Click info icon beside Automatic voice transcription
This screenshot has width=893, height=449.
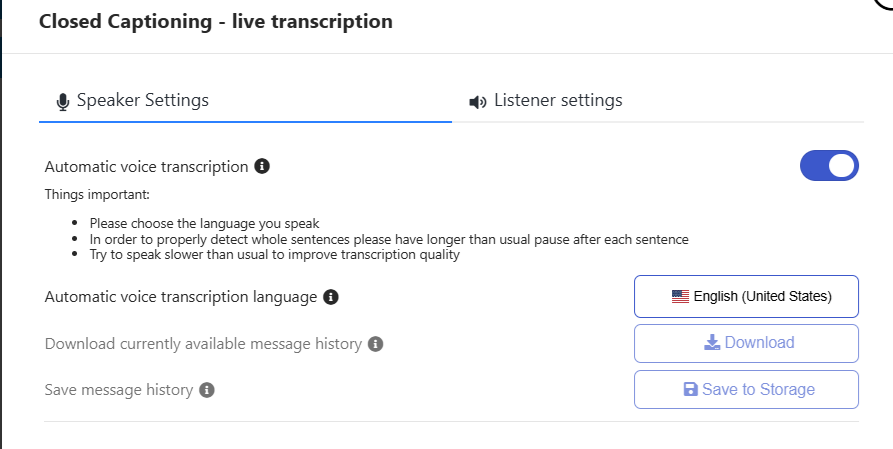point(262,166)
